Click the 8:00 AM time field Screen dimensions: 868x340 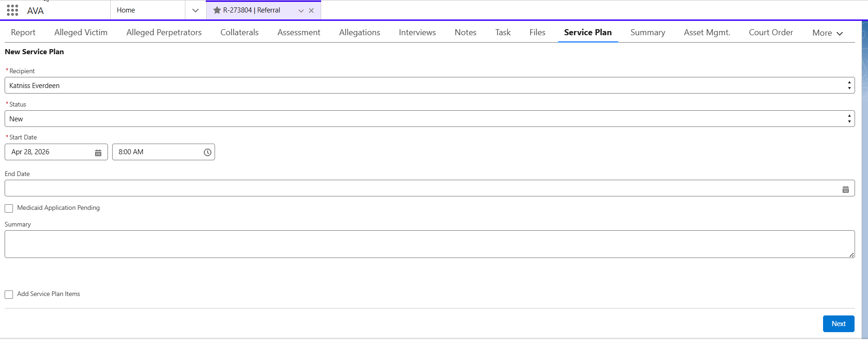pyautogui.click(x=164, y=152)
